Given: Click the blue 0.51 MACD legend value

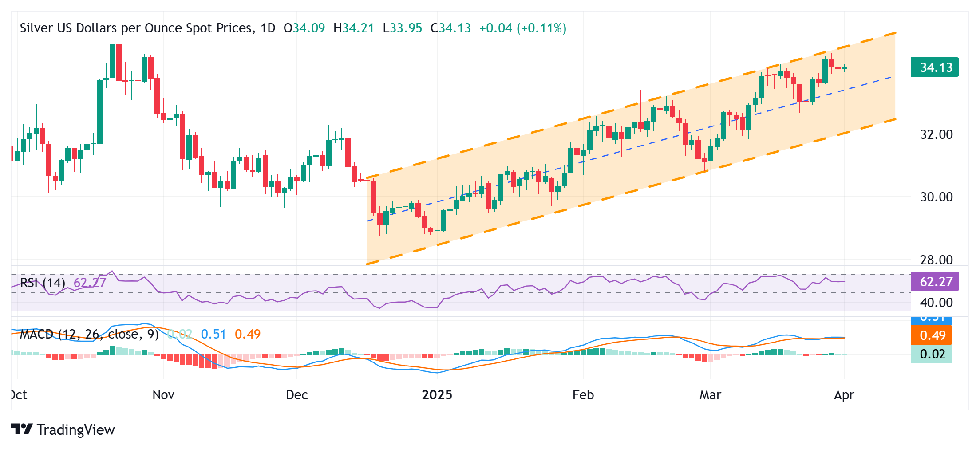Looking at the screenshot, I should 213,334.
